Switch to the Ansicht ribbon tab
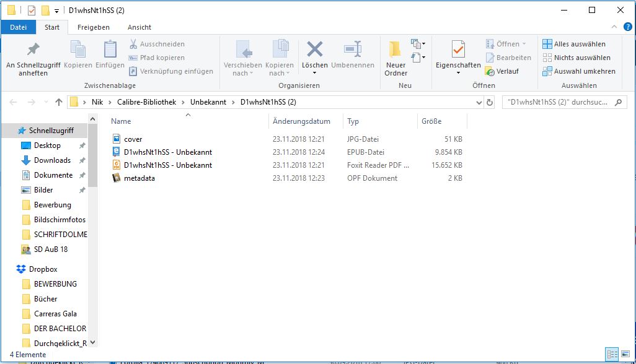This screenshot has height=364, width=636. point(139,27)
